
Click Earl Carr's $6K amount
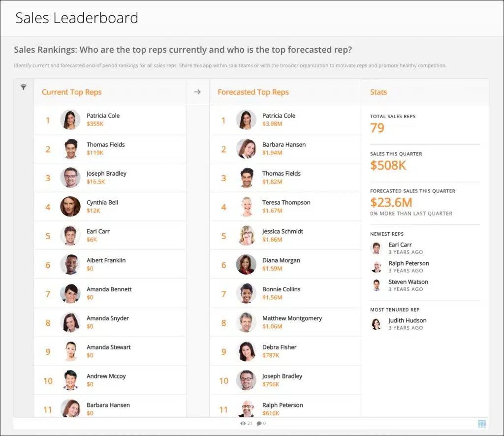coord(92,239)
